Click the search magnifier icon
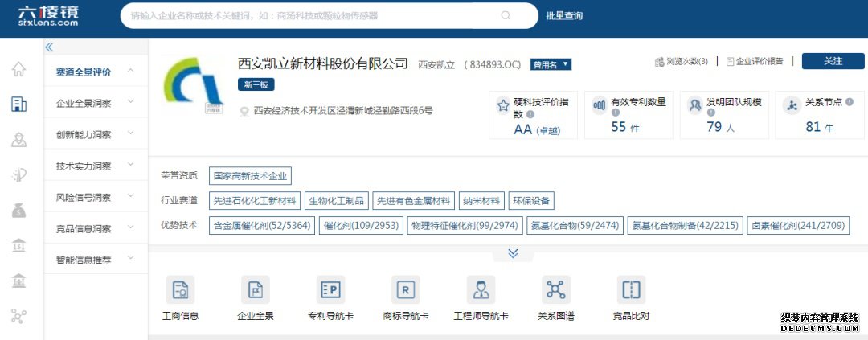 (506, 15)
